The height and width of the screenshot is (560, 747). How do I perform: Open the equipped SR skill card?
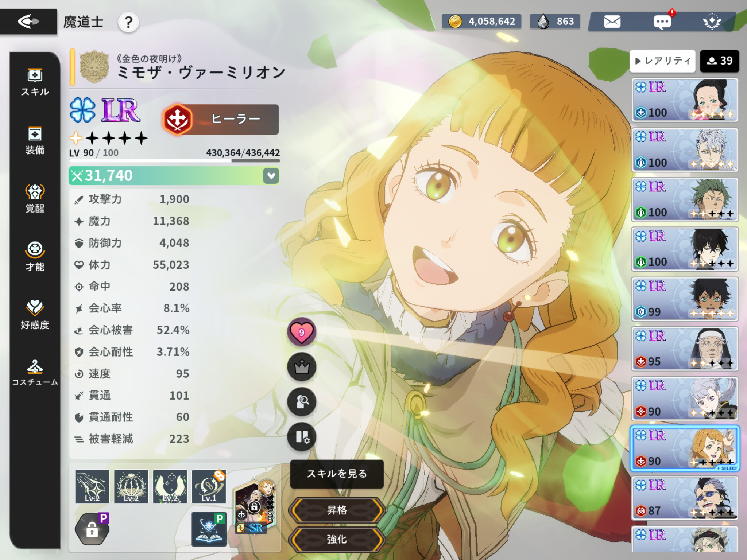(254, 507)
